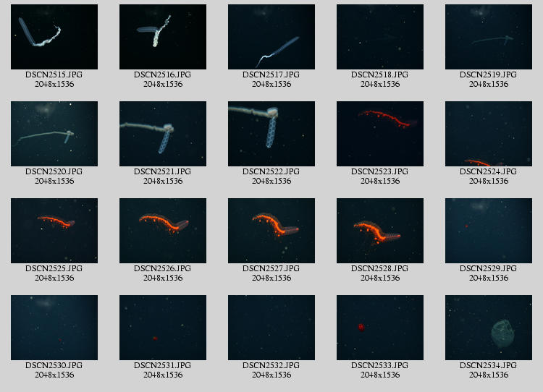Click the DSCN2532.JPG filename label
Screen dimensions: 543x392
click(x=271, y=365)
